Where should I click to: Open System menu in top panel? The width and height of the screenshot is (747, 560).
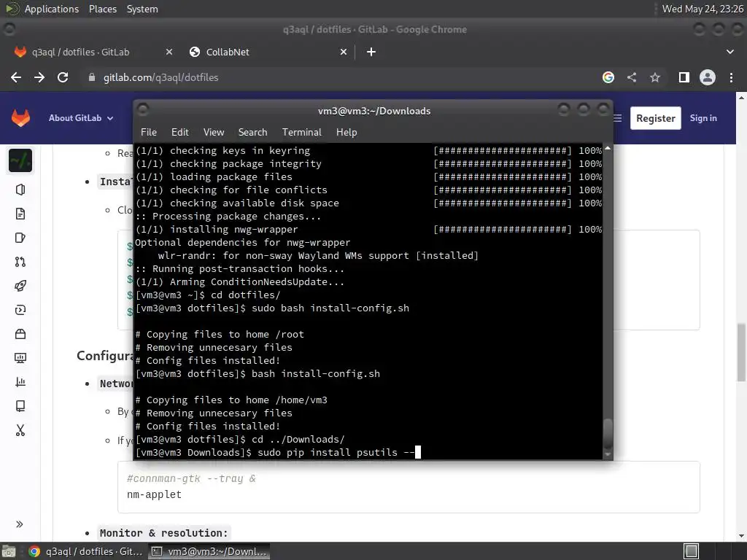point(142,9)
